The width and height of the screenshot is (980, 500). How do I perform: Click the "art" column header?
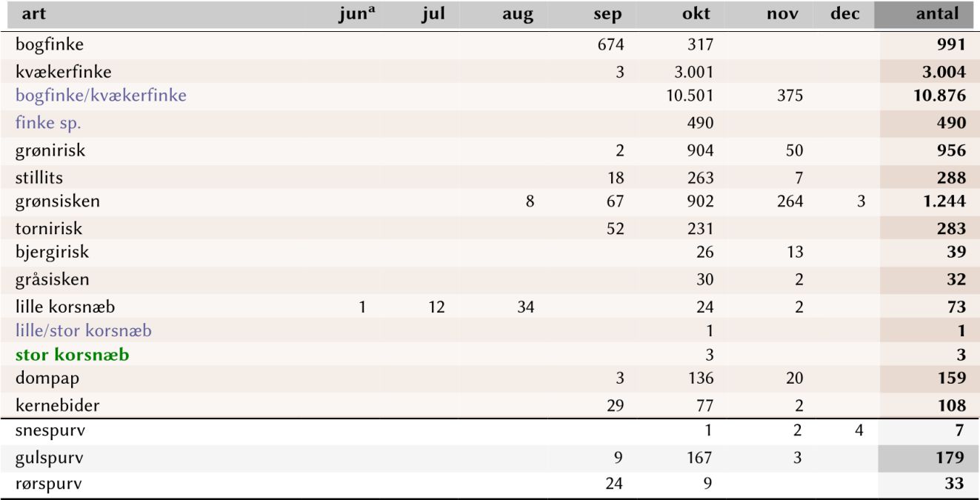coord(28,14)
